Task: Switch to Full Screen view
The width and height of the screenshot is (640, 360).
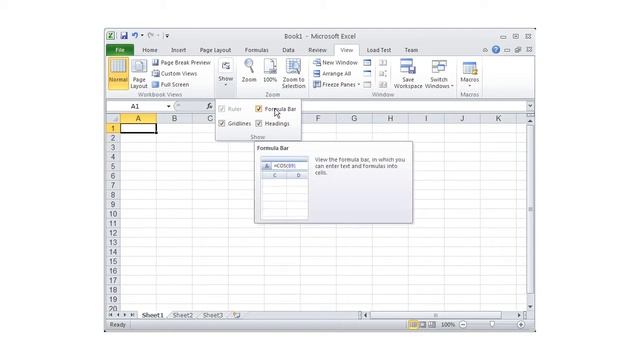Action: (170, 84)
